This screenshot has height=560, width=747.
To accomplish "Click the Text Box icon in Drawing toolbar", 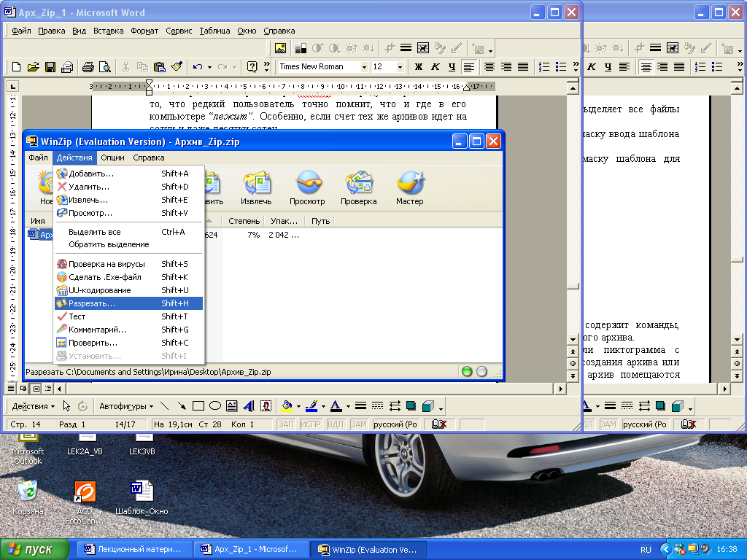I will click(232, 406).
